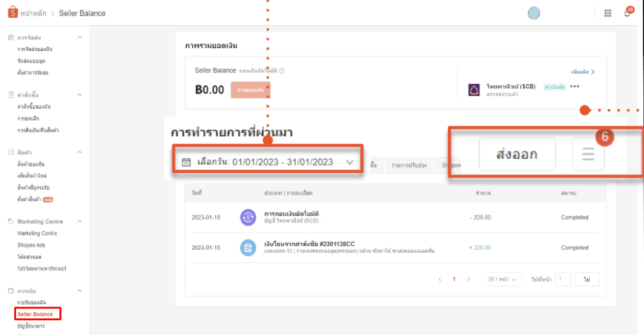Open การจัดส่งของฉัน in sidebar
This screenshot has height=335, width=644.
point(35,49)
